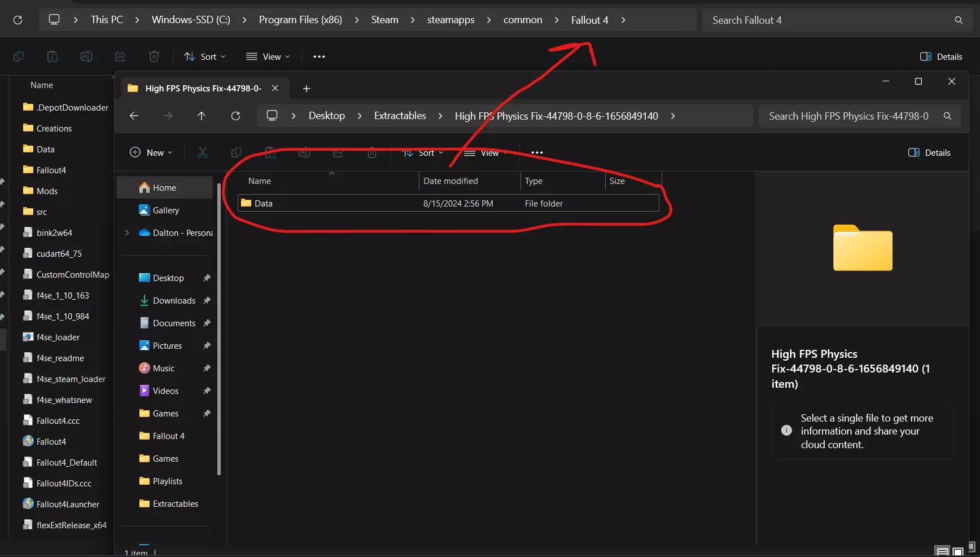Click the Copy icon in front window toolbar
980x557 pixels.
237,152
